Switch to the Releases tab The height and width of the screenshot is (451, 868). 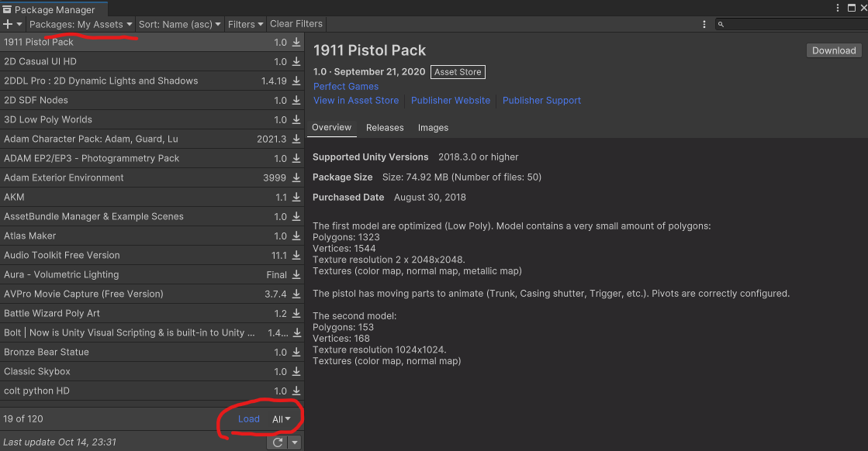pyautogui.click(x=385, y=128)
